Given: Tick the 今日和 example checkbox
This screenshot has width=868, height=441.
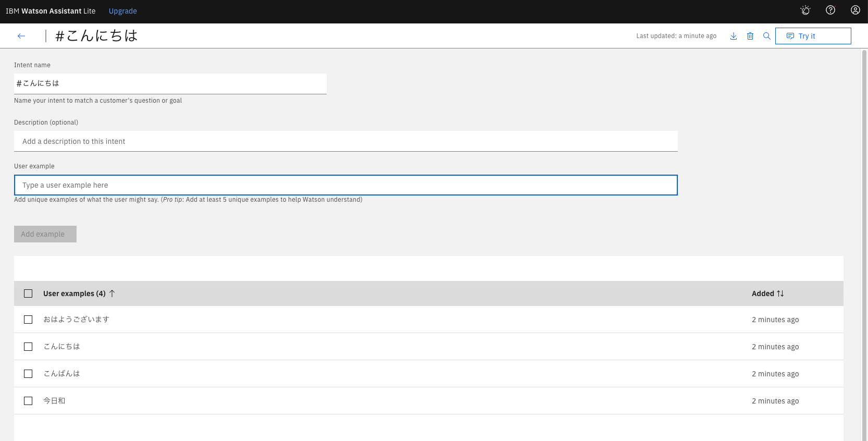Looking at the screenshot, I should [28, 401].
